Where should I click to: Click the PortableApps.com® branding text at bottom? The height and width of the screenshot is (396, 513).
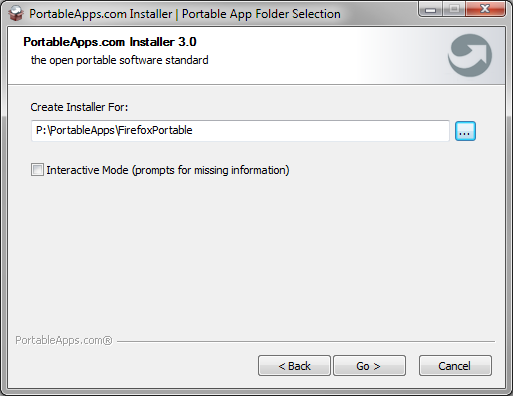[x=64, y=340]
